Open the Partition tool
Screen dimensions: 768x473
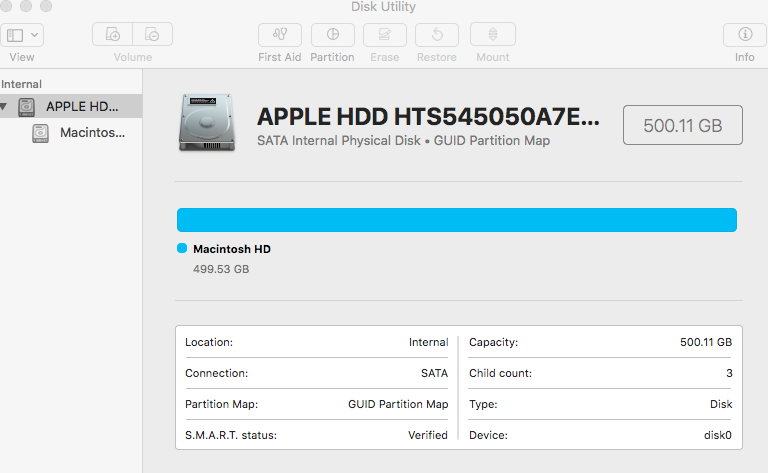(333, 35)
